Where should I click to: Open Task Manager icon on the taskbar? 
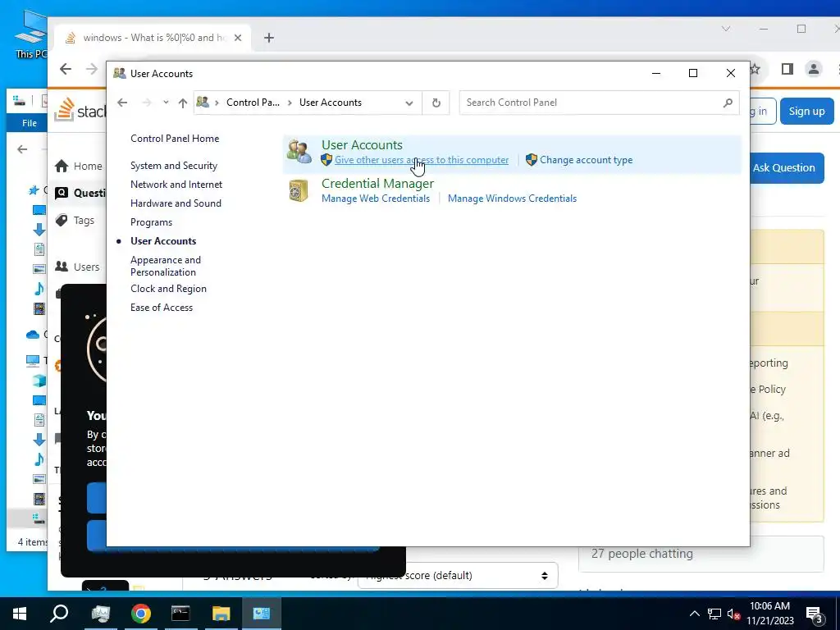pos(100,614)
